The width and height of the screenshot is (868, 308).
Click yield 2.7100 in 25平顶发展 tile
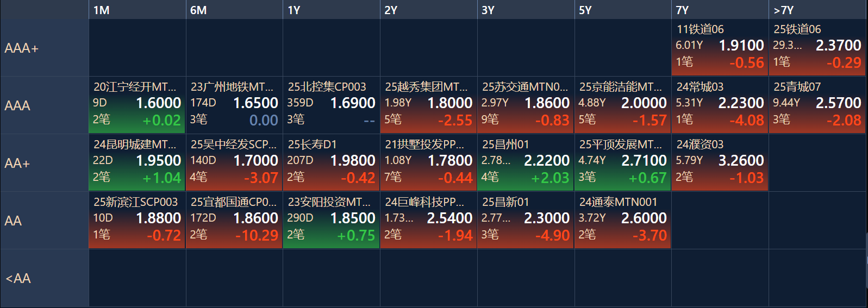point(644,160)
